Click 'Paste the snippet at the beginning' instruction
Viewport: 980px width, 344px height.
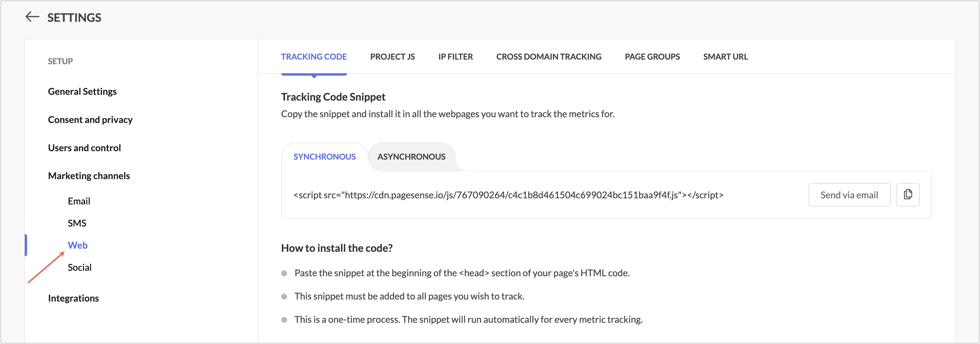(462, 273)
